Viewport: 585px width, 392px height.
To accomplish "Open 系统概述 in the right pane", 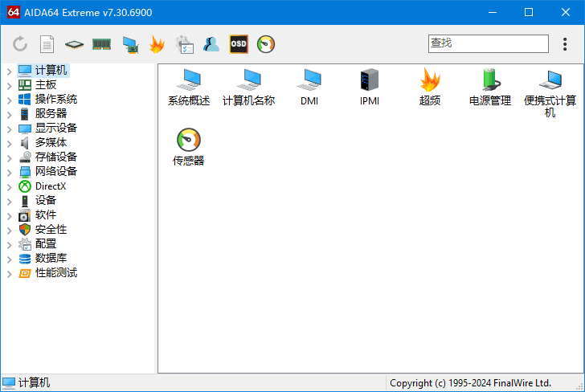I will click(189, 88).
